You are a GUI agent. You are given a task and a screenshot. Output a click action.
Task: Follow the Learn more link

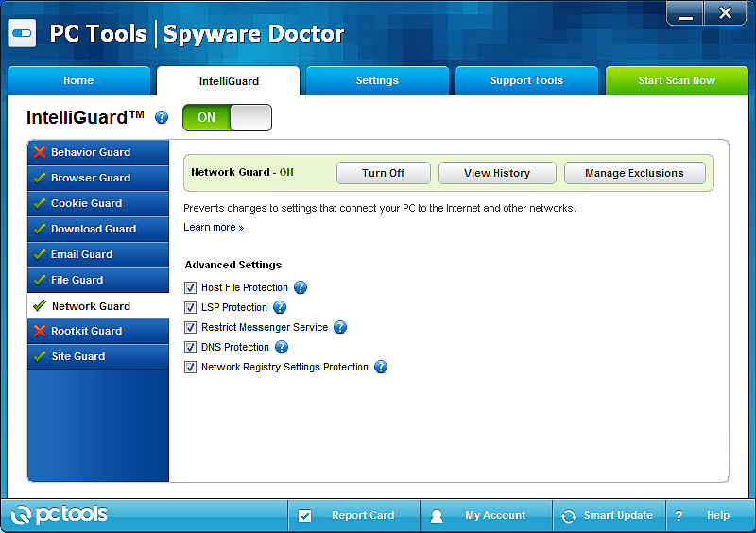click(x=214, y=227)
